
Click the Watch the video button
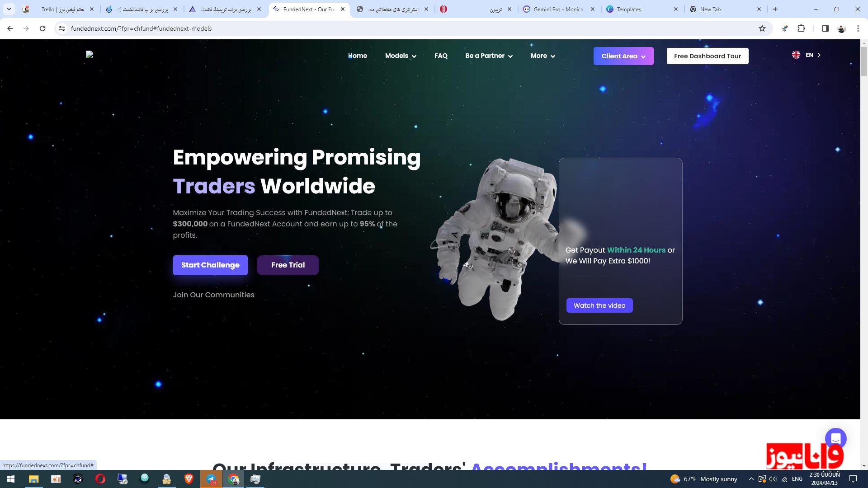click(599, 305)
